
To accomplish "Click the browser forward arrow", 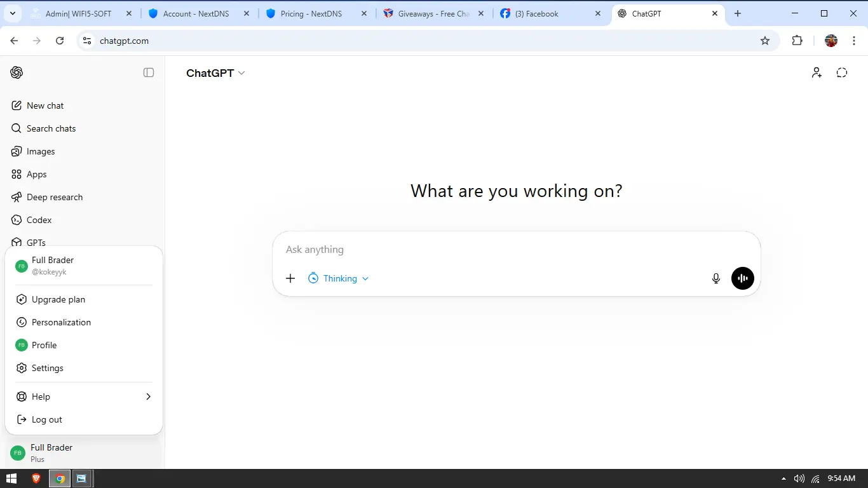I will (37, 41).
